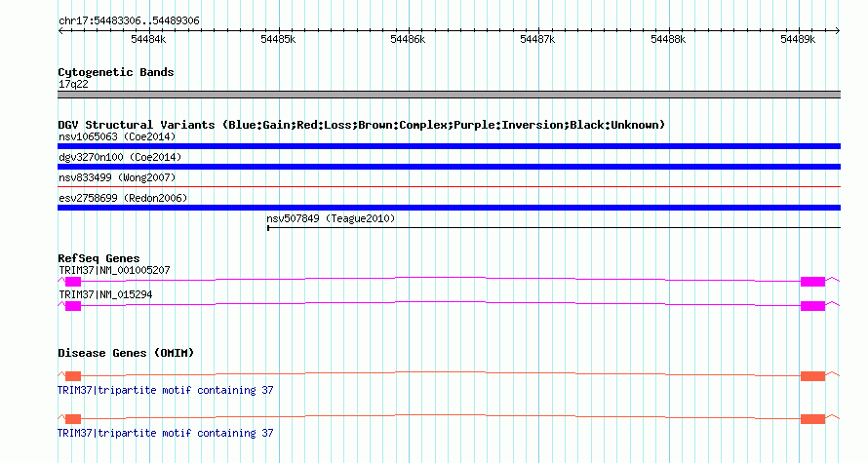The width and height of the screenshot is (868, 463).
Task: Click the chr17:54483306..54489306 region label
Action: [129, 20]
